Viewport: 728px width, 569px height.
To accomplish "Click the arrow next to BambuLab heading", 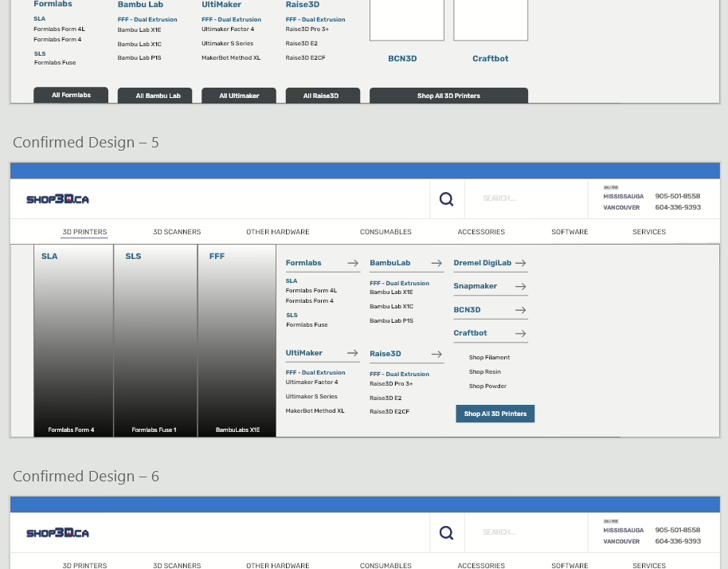I will [x=436, y=263].
